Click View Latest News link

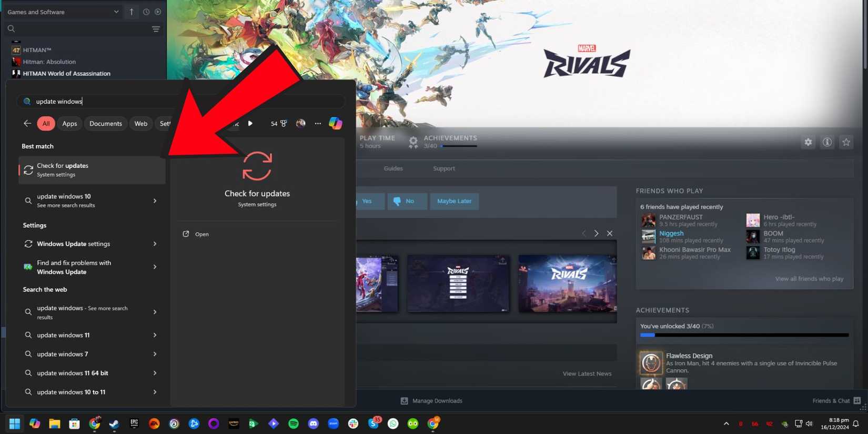tap(587, 374)
